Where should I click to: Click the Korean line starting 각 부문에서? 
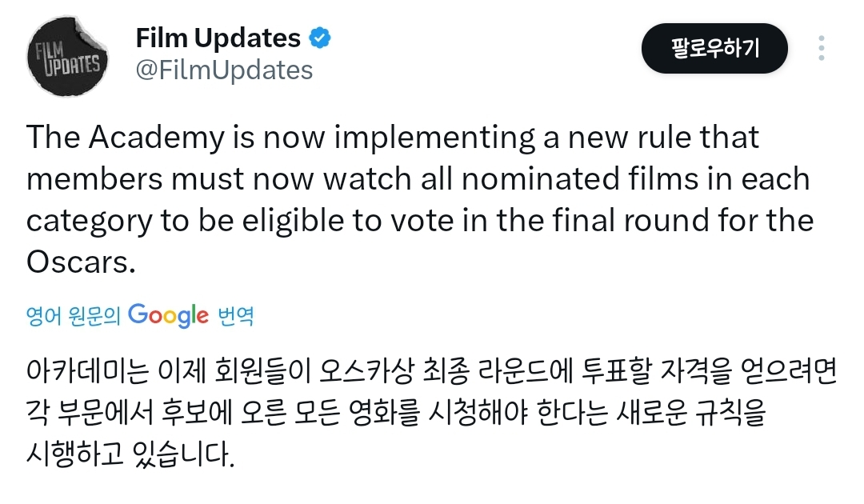pyautogui.click(x=396, y=413)
